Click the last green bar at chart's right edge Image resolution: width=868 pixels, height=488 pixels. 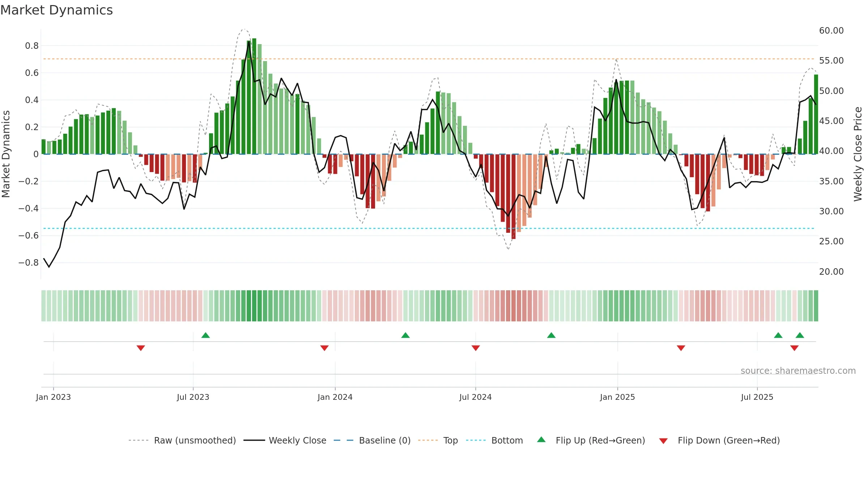(x=816, y=114)
